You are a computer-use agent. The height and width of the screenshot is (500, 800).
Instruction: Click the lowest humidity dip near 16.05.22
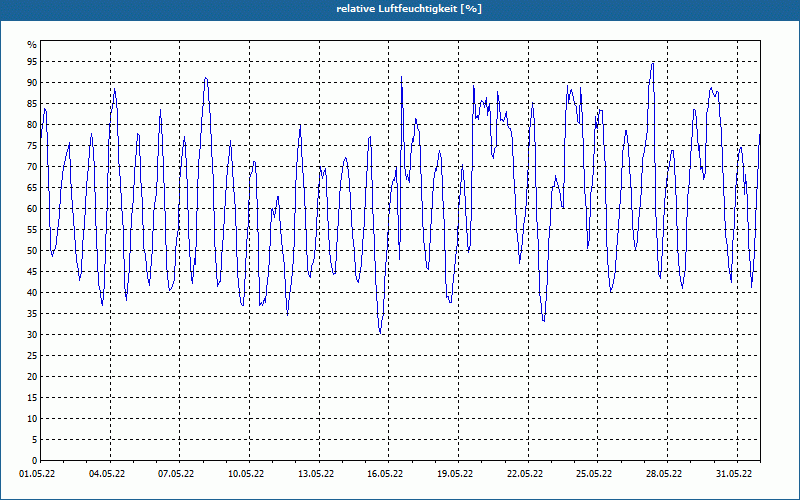(380, 333)
